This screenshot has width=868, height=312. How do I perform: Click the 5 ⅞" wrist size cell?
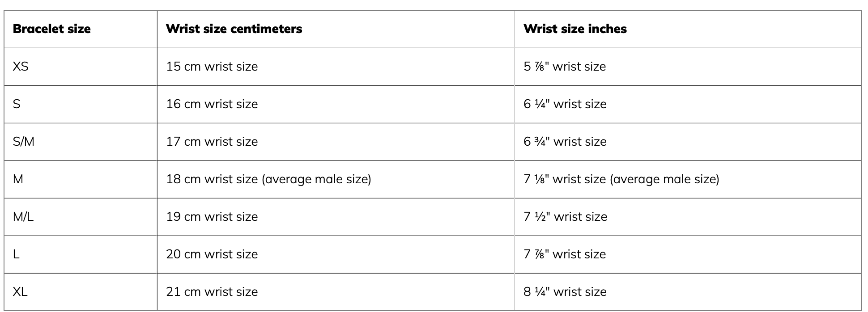(565, 67)
